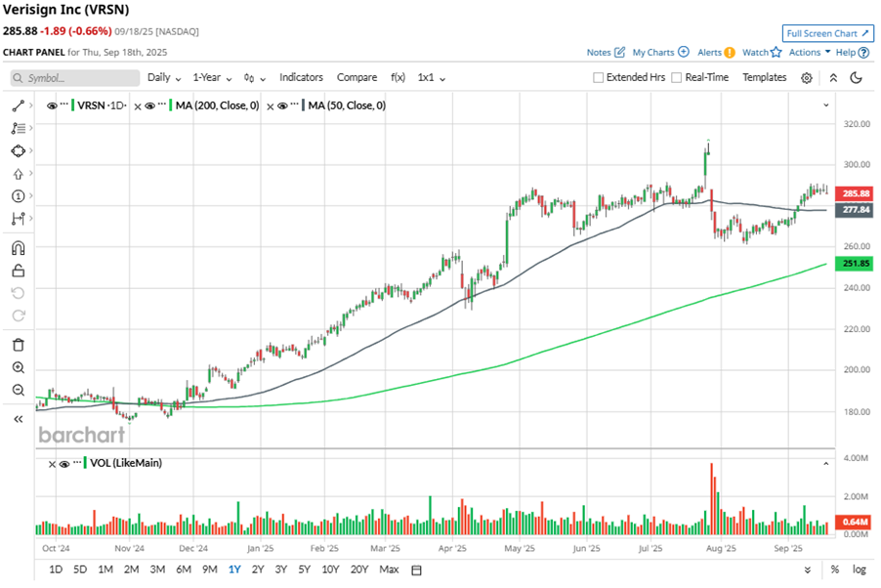
Task: Enable the Real-Time checkbox
Action: [x=677, y=77]
